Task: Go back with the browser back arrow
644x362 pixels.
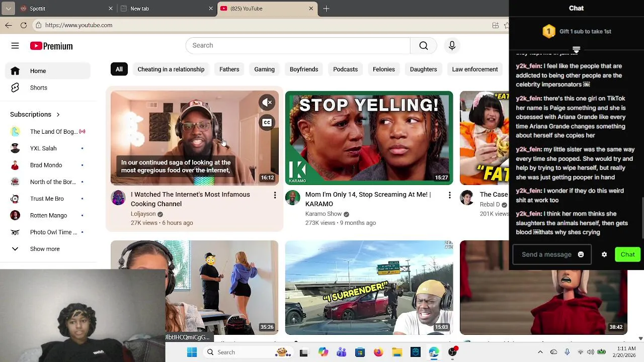Action: coord(9,25)
